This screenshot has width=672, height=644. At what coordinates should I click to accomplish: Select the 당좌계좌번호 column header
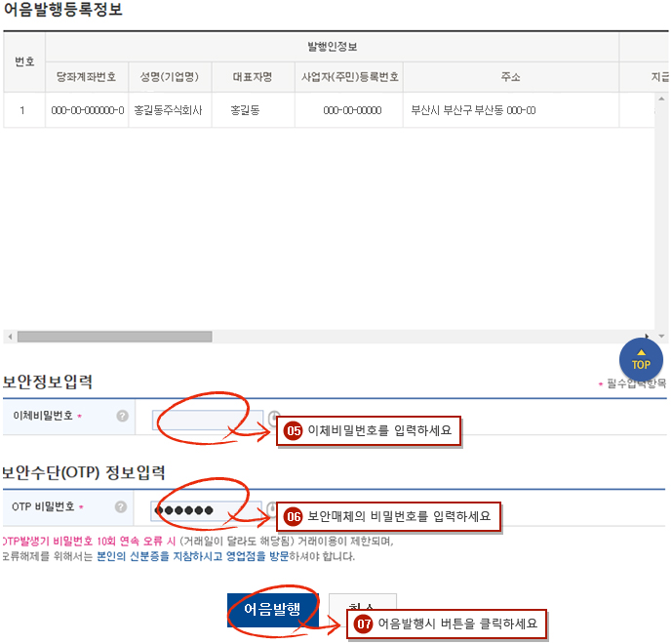[x=86, y=76]
